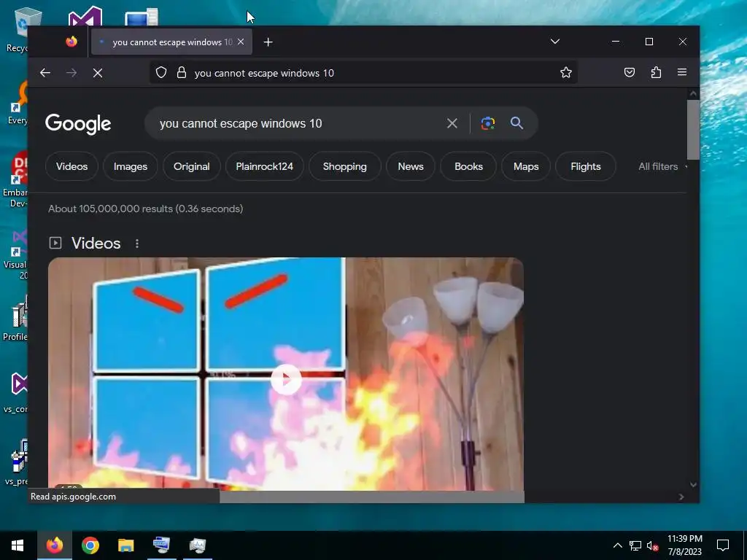Bookmark this page with the star icon
747x560 pixels.
coord(565,72)
